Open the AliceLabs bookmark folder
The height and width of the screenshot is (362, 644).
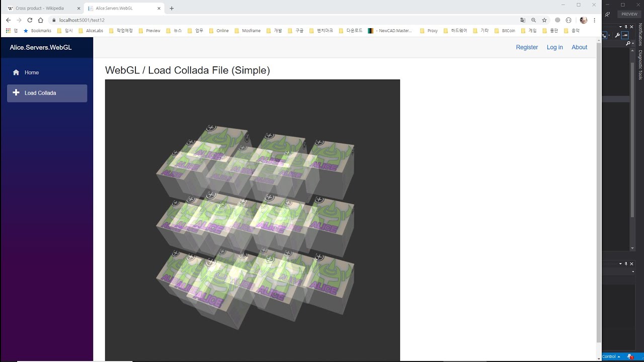[91, 31]
